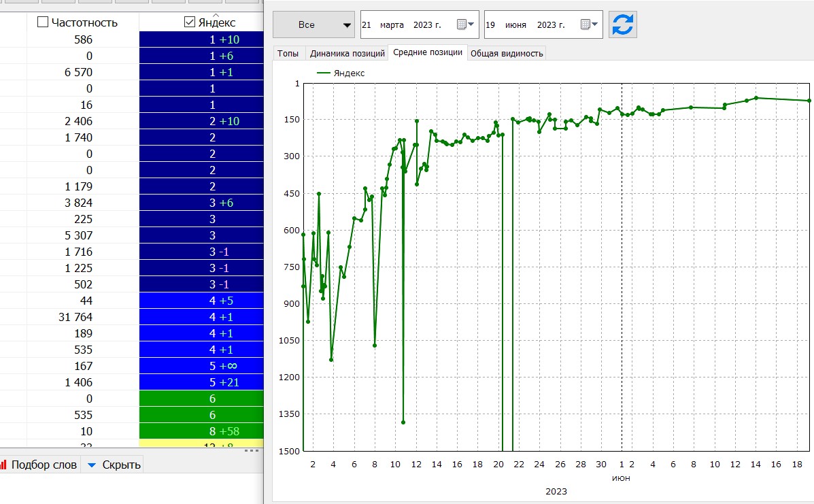Click month field in the start date

tap(392, 24)
